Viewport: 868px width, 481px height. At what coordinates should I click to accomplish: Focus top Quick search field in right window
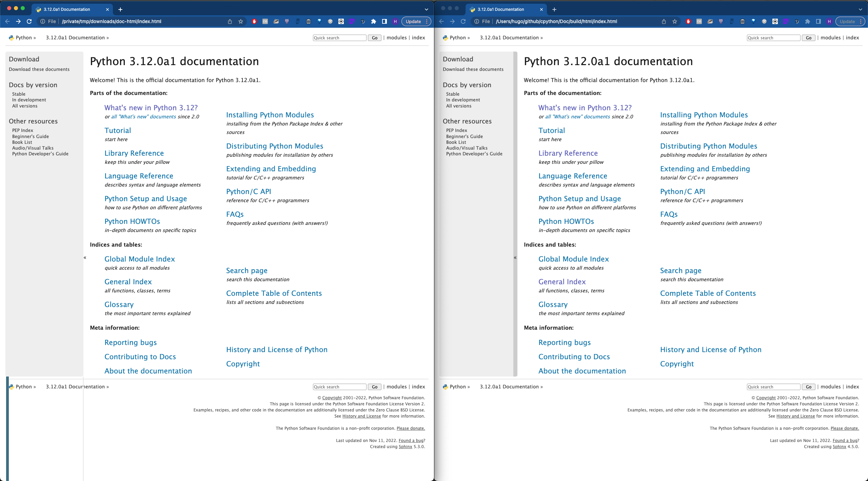point(773,38)
